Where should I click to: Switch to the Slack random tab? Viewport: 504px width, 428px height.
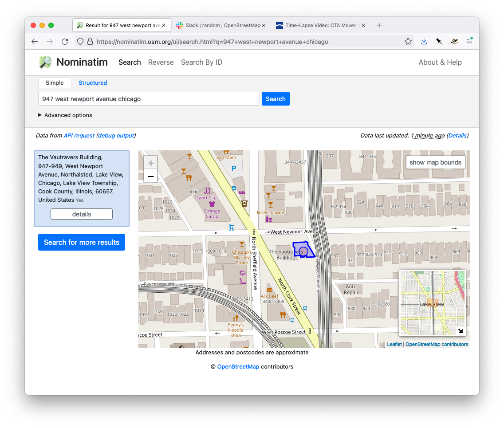coord(221,25)
